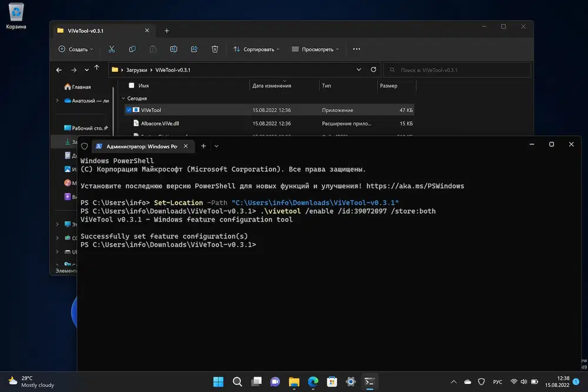Open PowerShell new tab profile dropdown arrow
The width and height of the screenshot is (588, 392).
click(216, 146)
